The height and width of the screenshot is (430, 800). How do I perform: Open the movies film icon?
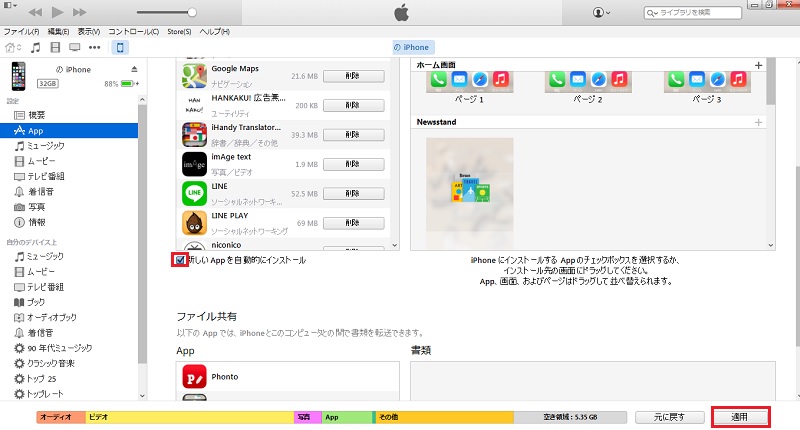(55, 47)
